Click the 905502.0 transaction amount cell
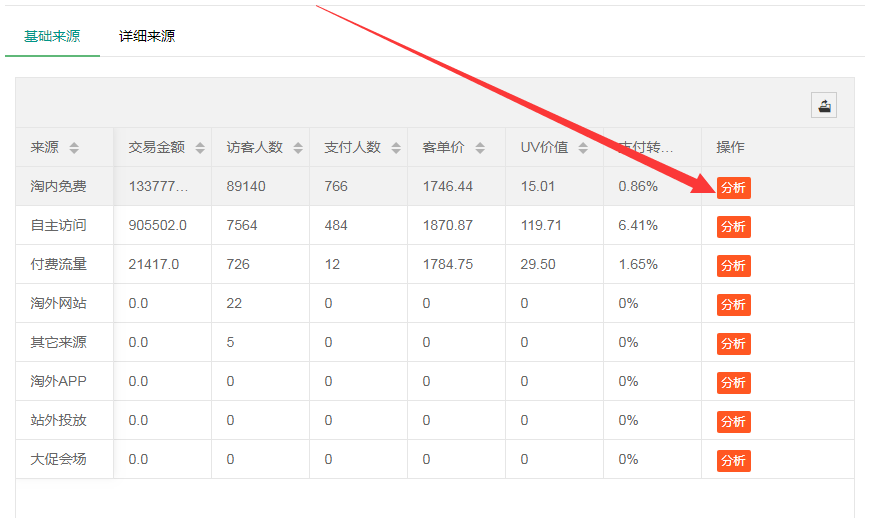 (x=163, y=225)
